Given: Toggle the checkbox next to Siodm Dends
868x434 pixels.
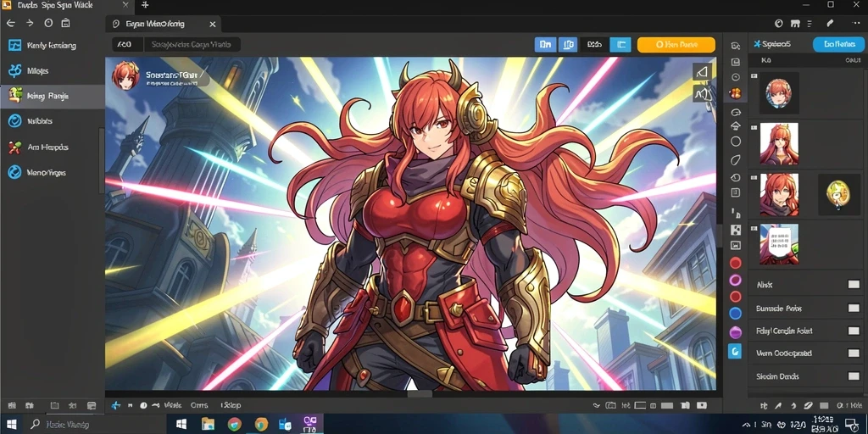Looking at the screenshot, I should coord(853,376).
